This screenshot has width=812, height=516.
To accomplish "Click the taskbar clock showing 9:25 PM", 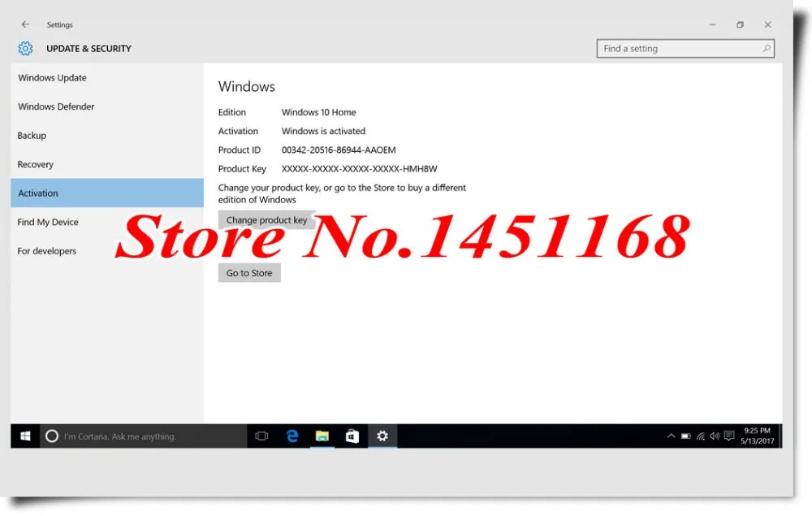I will [x=757, y=436].
